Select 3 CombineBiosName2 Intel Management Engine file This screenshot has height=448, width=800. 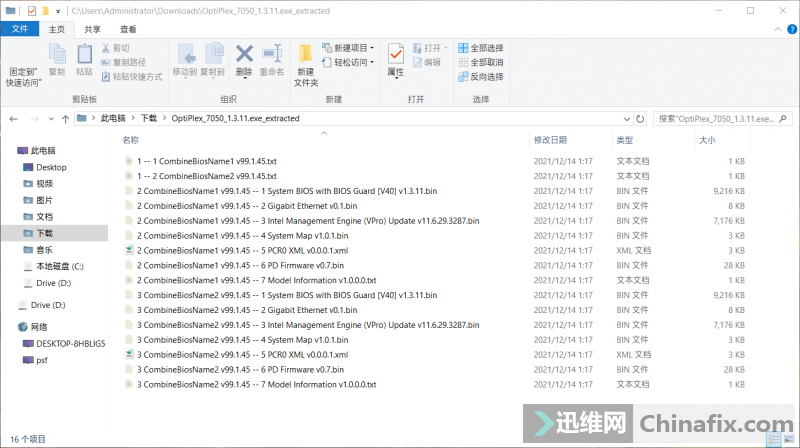[x=308, y=325]
